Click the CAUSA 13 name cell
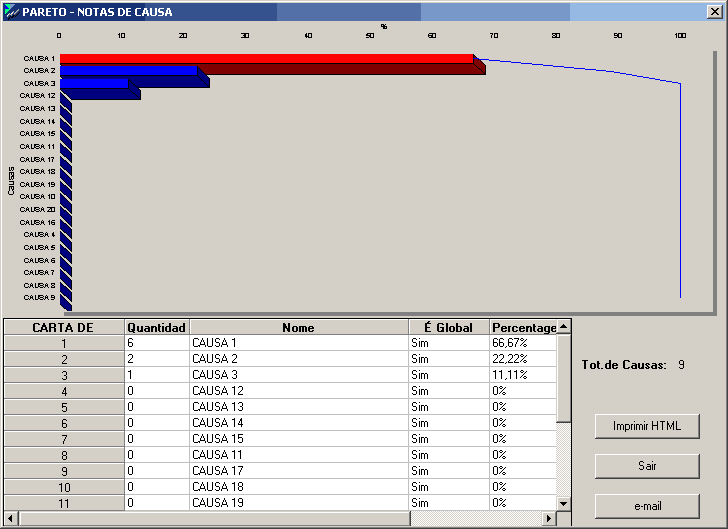728x529 pixels. (x=299, y=407)
